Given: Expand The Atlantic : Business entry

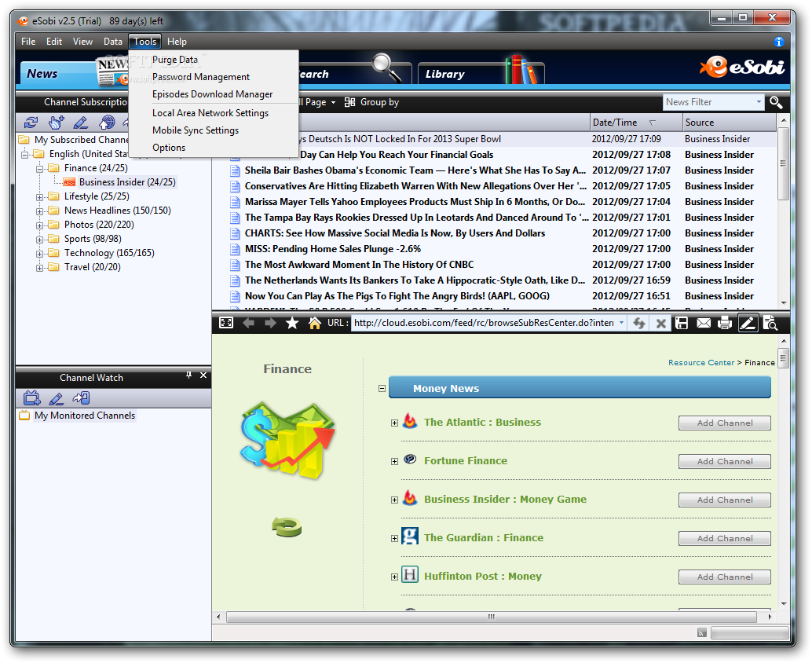Looking at the screenshot, I should pyautogui.click(x=394, y=423).
